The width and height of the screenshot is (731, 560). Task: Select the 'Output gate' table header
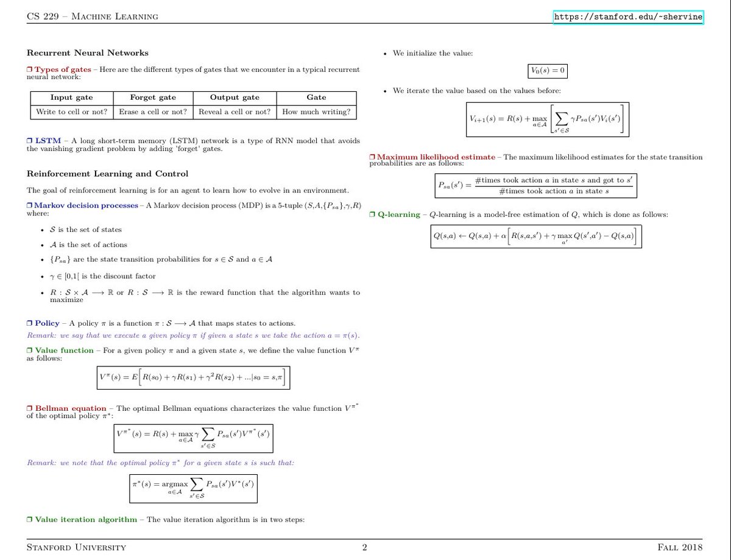pyautogui.click(x=235, y=97)
